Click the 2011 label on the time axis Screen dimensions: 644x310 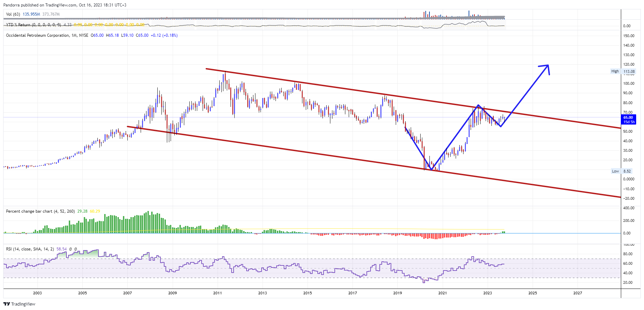(218, 293)
